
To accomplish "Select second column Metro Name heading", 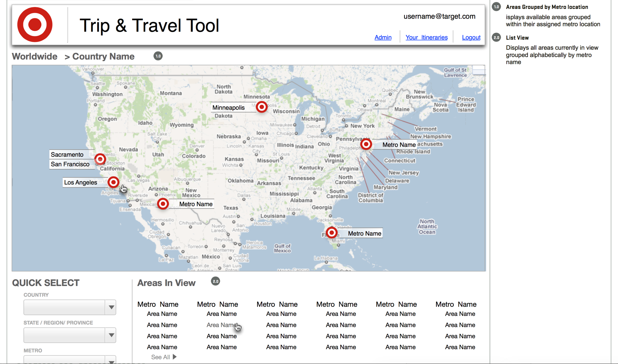I will click(218, 304).
